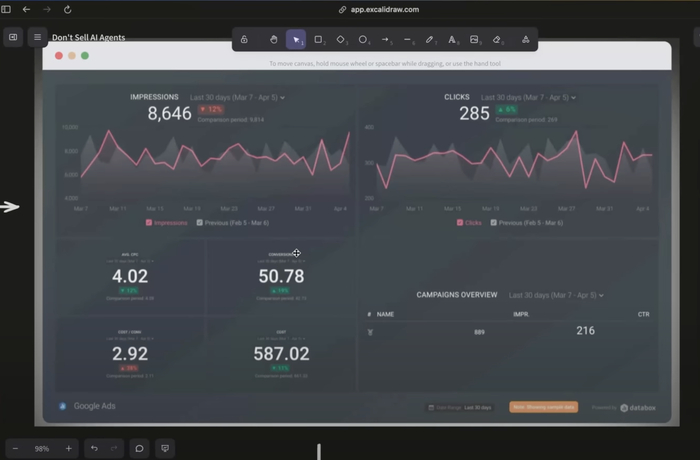Open the extra shapes tools menu
The height and width of the screenshot is (460, 700).
pos(526,40)
